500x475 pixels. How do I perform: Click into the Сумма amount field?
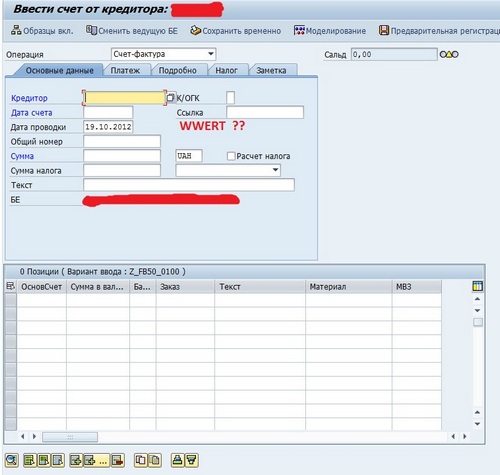[x=122, y=156]
